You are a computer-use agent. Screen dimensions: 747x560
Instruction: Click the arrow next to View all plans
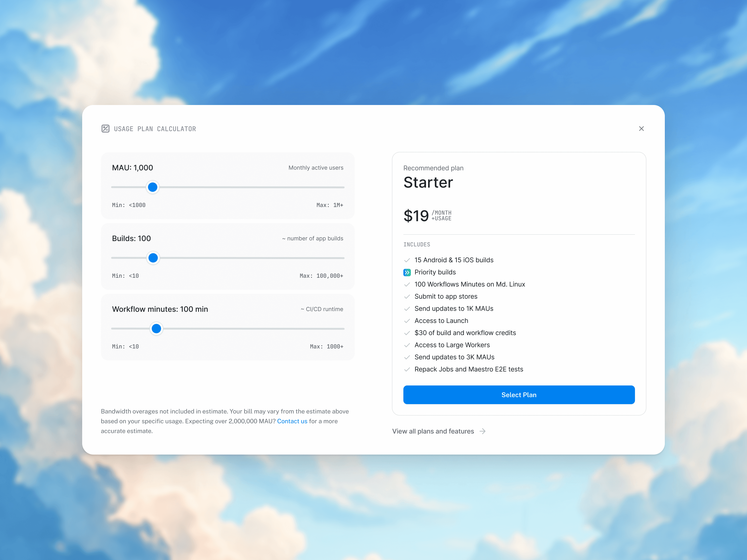coord(483,431)
